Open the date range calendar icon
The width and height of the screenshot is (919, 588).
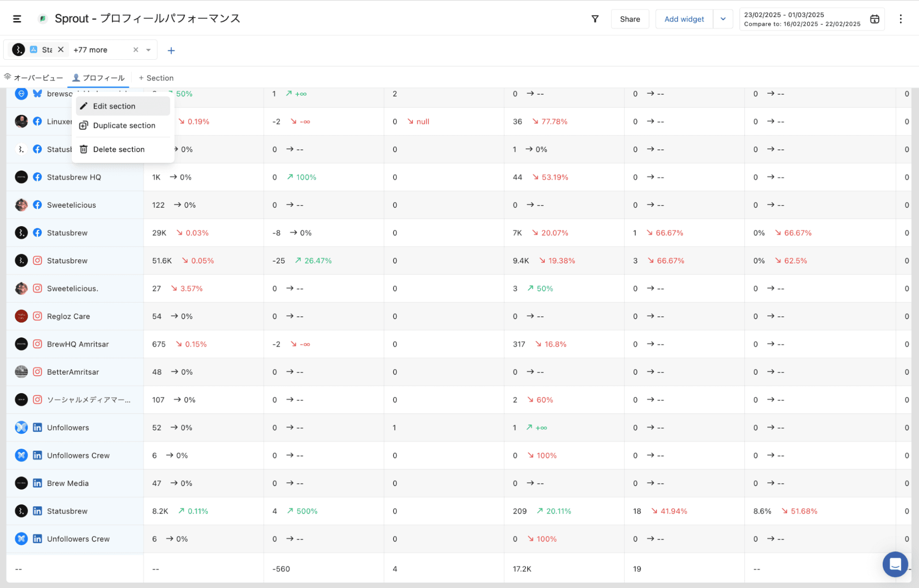pos(874,19)
